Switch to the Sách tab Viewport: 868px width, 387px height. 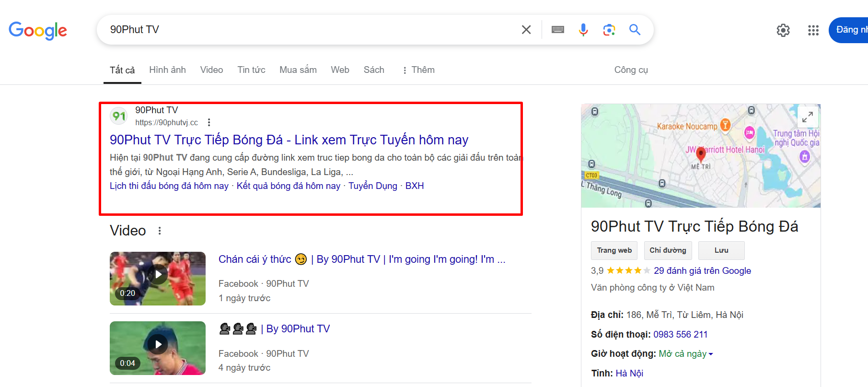(x=374, y=70)
